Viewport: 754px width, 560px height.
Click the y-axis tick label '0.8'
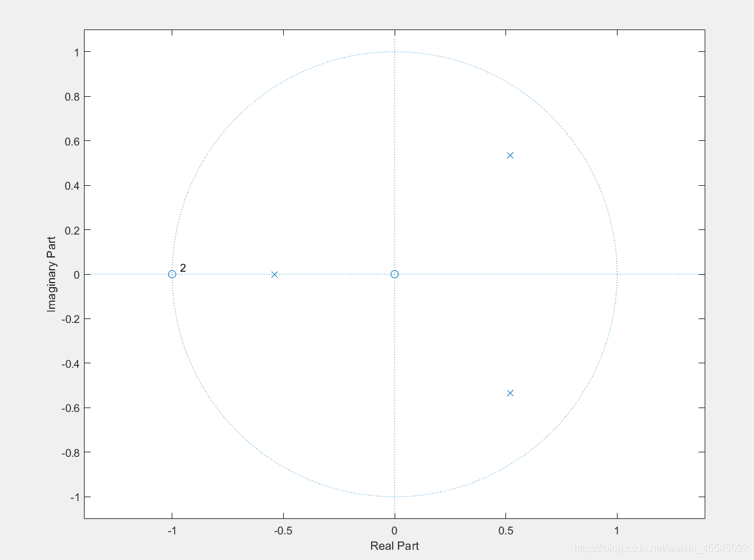72,97
